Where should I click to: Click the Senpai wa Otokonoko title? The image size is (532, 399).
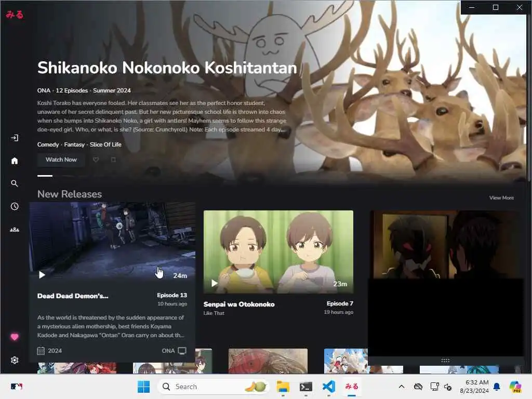(239, 304)
